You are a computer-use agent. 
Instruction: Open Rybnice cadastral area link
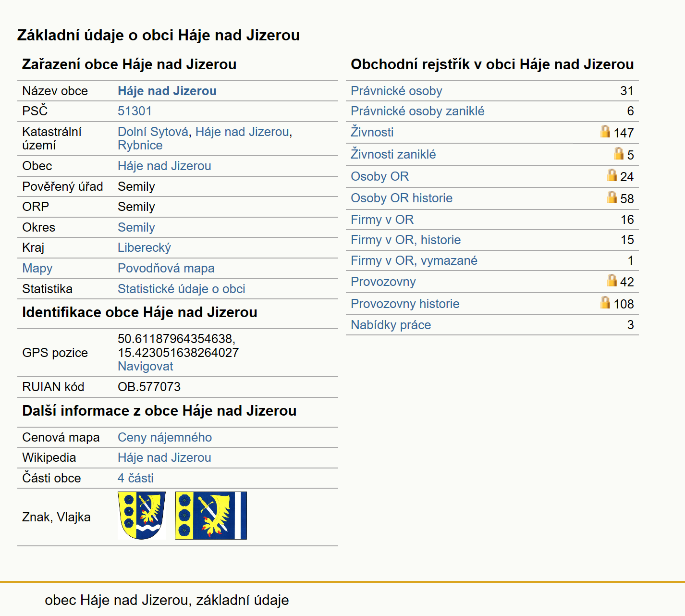[140, 145]
